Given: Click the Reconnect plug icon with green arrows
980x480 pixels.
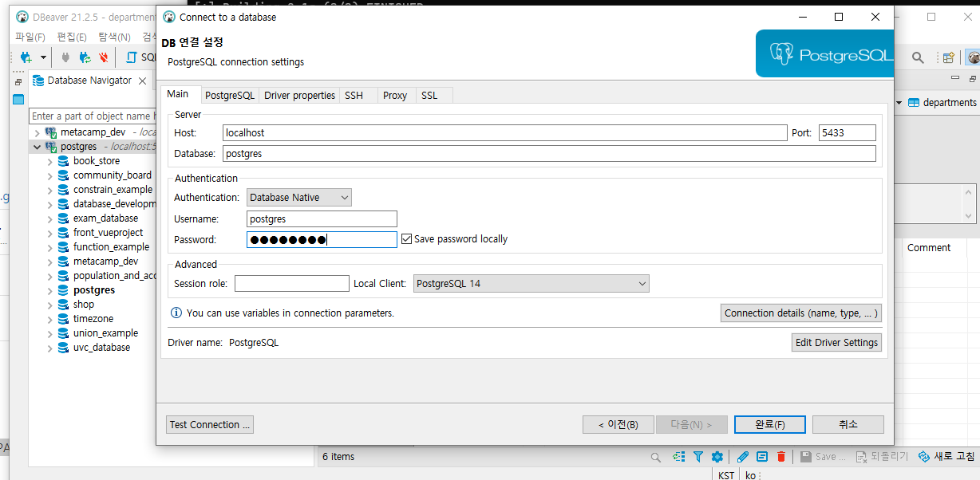Looking at the screenshot, I should click(x=85, y=57).
